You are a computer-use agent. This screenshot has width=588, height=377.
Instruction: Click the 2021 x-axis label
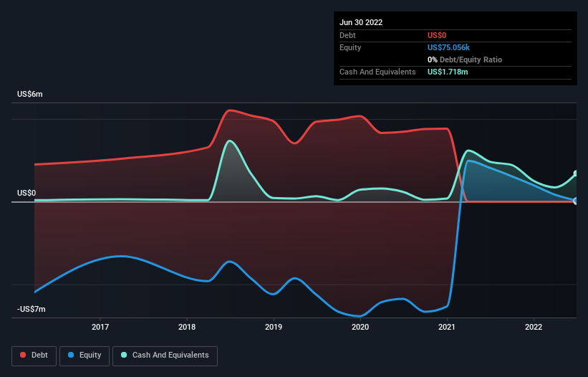coord(447,327)
